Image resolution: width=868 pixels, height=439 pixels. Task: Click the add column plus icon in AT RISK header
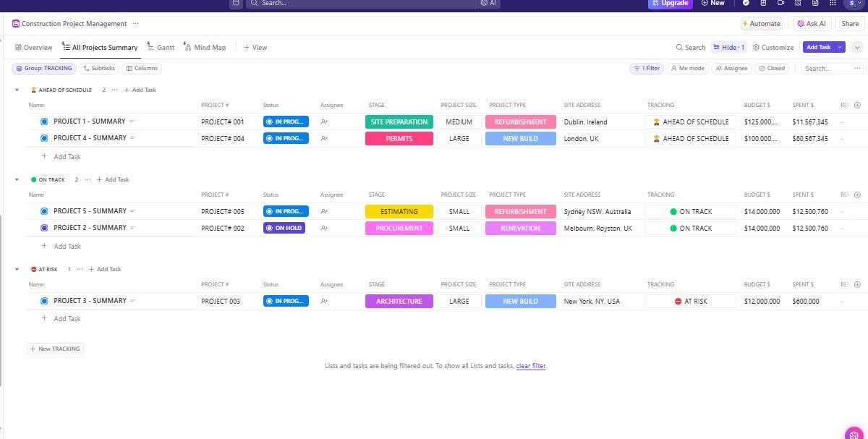point(857,284)
